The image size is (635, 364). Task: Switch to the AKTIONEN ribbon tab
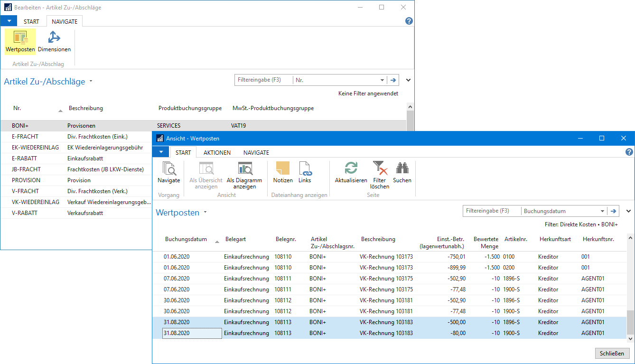217,152
